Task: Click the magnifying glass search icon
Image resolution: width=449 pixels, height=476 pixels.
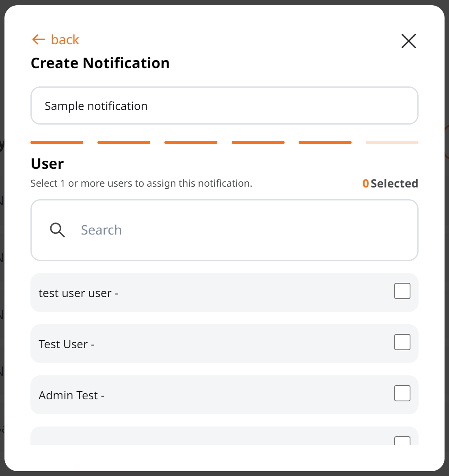Action: [x=57, y=230]
